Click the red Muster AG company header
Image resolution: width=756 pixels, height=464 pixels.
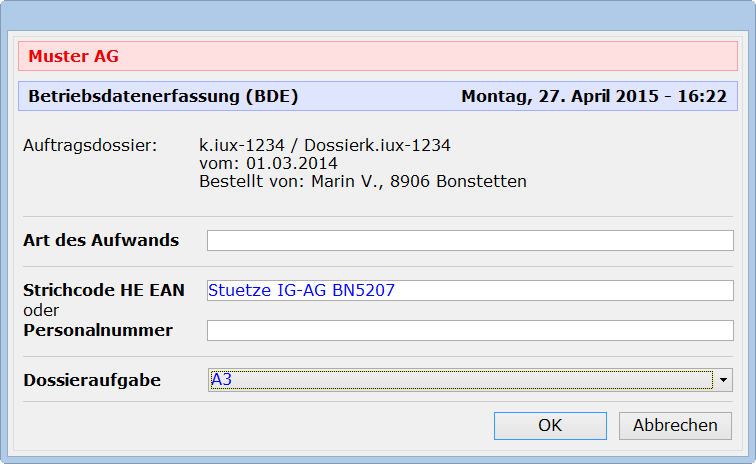73,56
